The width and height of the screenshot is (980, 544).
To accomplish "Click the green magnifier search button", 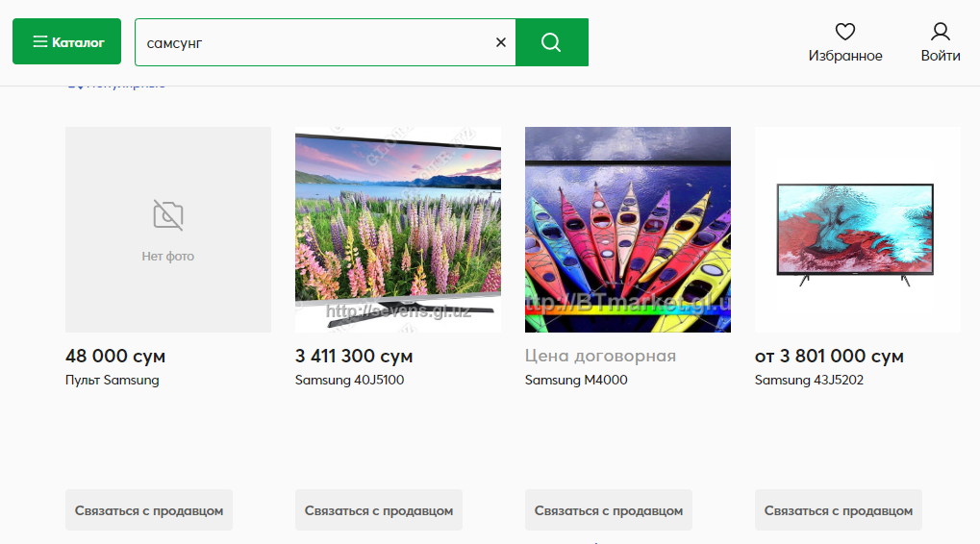I will 552,42.
